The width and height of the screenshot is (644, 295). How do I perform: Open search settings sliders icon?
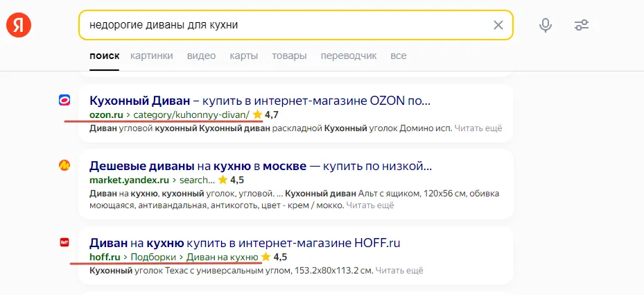point(582,25)
